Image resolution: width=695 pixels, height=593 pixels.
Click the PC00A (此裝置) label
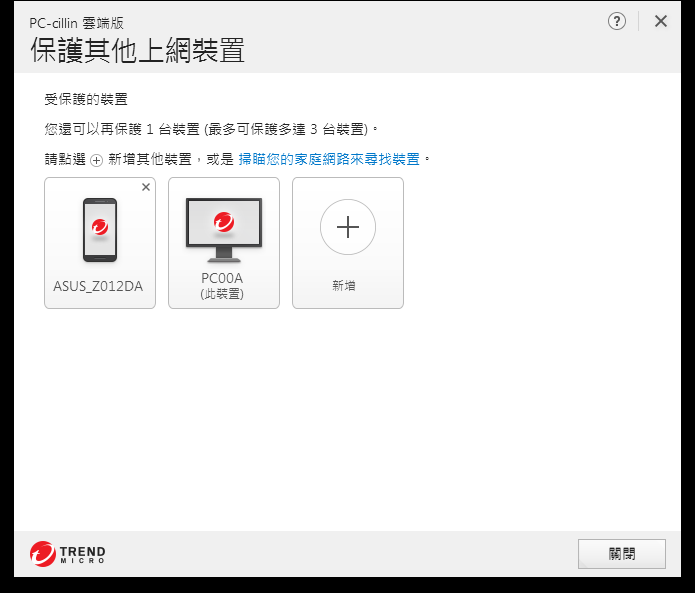(x=222, y=286)
